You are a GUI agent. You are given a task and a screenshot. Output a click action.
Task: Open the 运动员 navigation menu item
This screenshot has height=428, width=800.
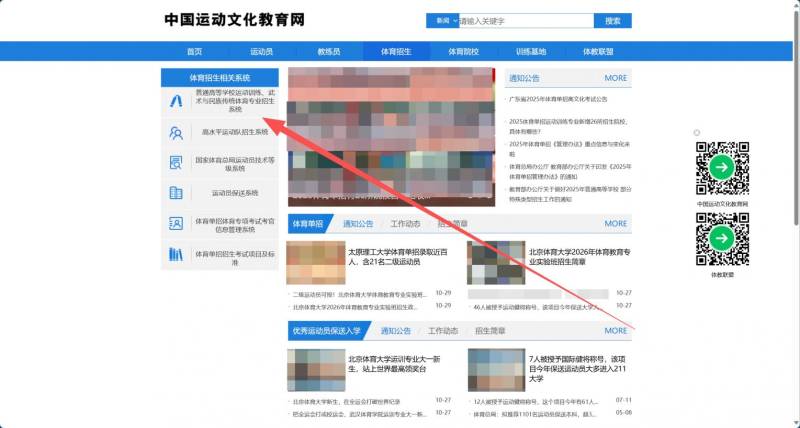point(261,51)
